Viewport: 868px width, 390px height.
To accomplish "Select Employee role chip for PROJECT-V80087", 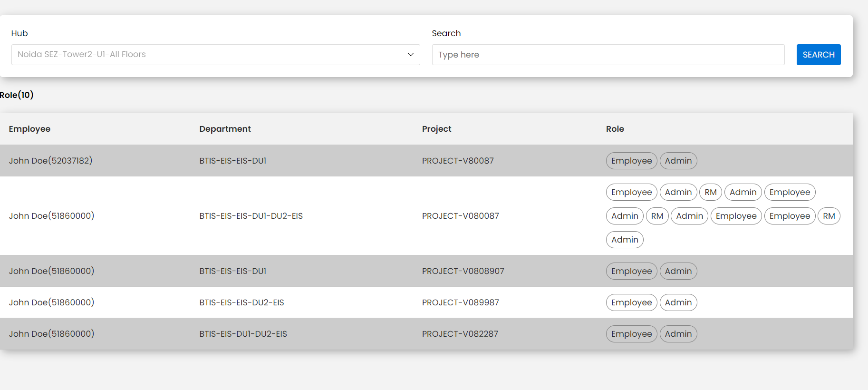I will point(631,161).
